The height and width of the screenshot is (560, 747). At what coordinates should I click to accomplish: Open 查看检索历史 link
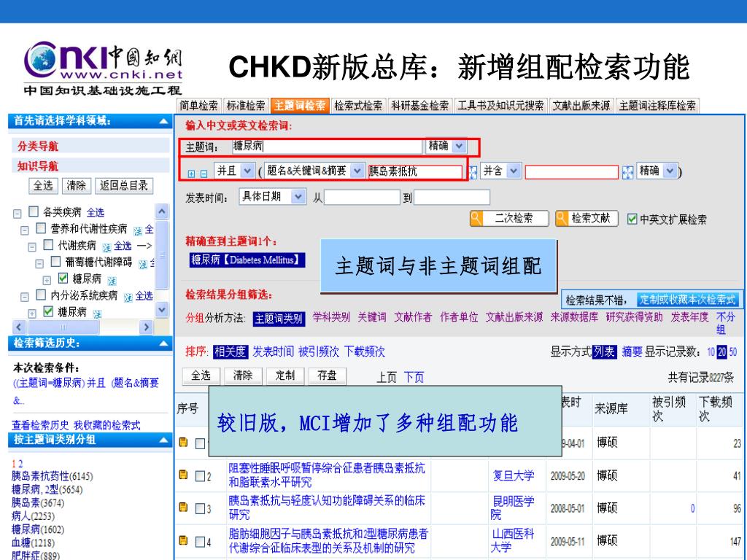point(40,425)
